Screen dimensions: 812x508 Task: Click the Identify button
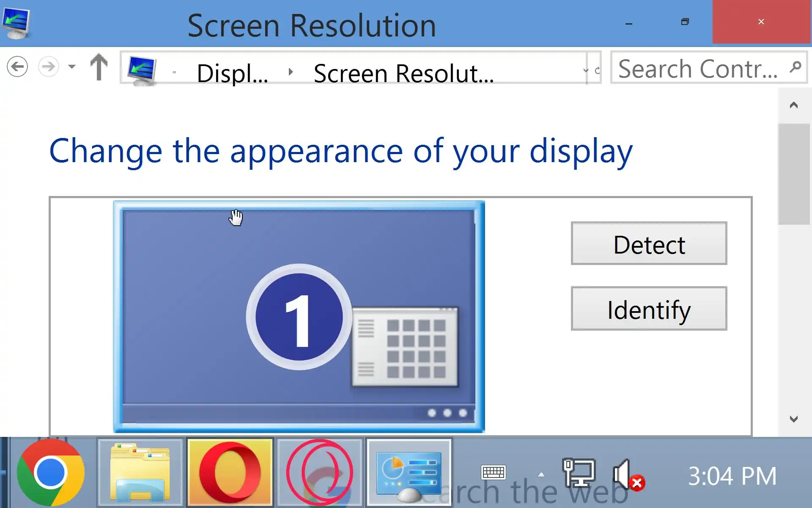coord(648,309)
